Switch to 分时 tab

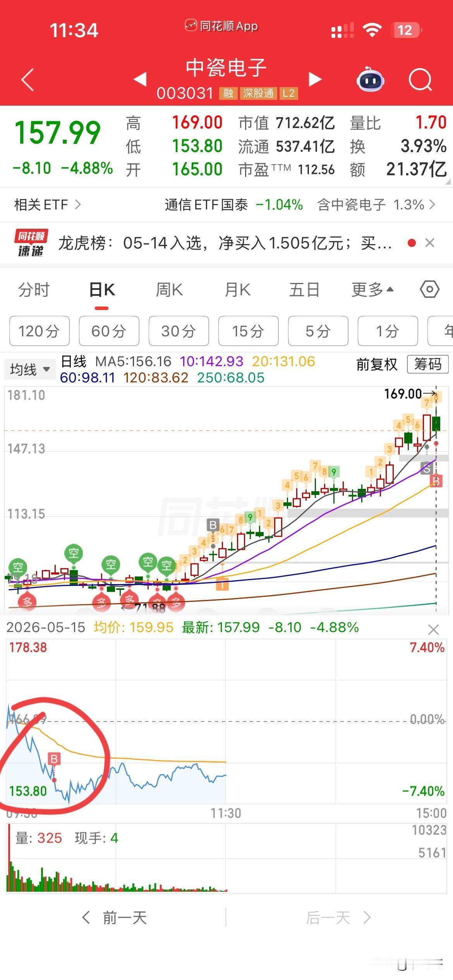pyautogui.click(x=34, y=290)
